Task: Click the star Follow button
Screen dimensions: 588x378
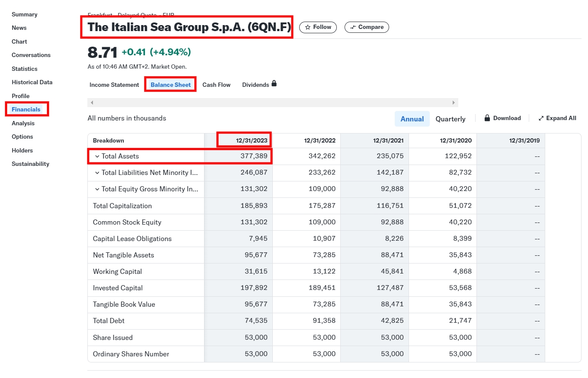Action: 318,27
